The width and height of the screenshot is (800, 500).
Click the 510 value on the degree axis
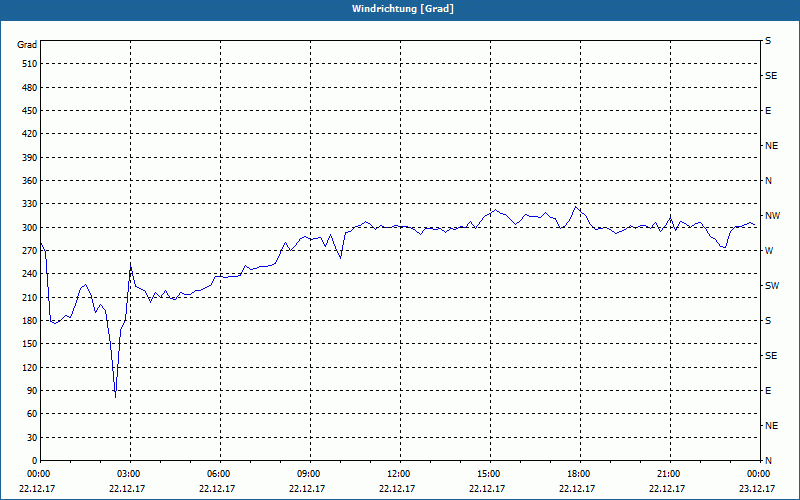[x=30, y=64]
